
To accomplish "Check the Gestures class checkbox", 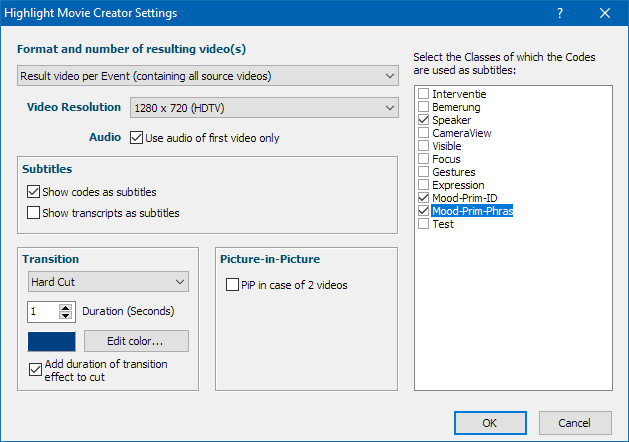I will point(424,172).
